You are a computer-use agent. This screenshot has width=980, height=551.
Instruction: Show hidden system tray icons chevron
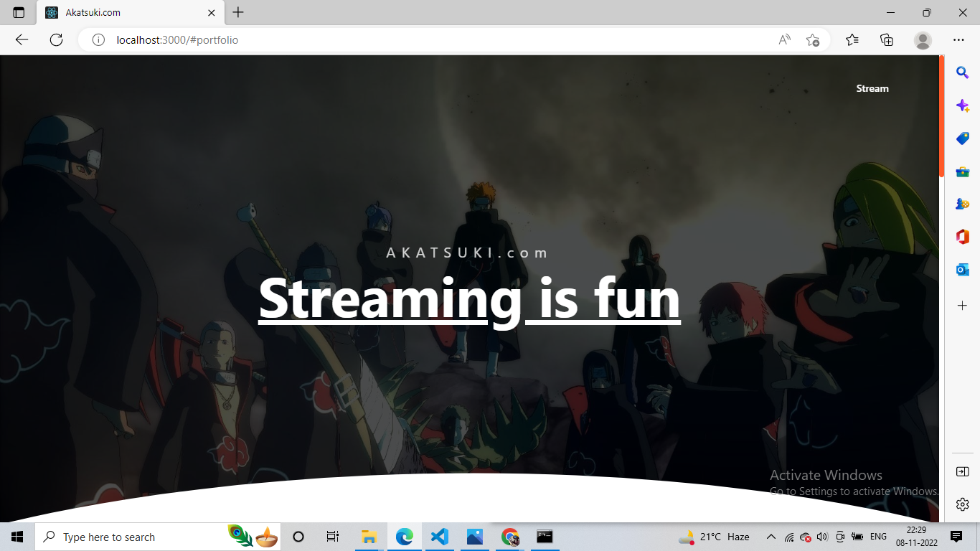(x=771, y=537)
